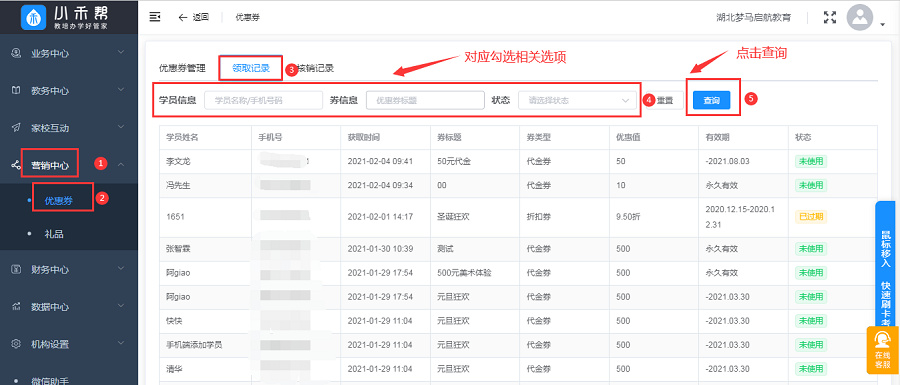Expand the 财务中心 menu chevron

pyautogui.click(x=121, y=269)
